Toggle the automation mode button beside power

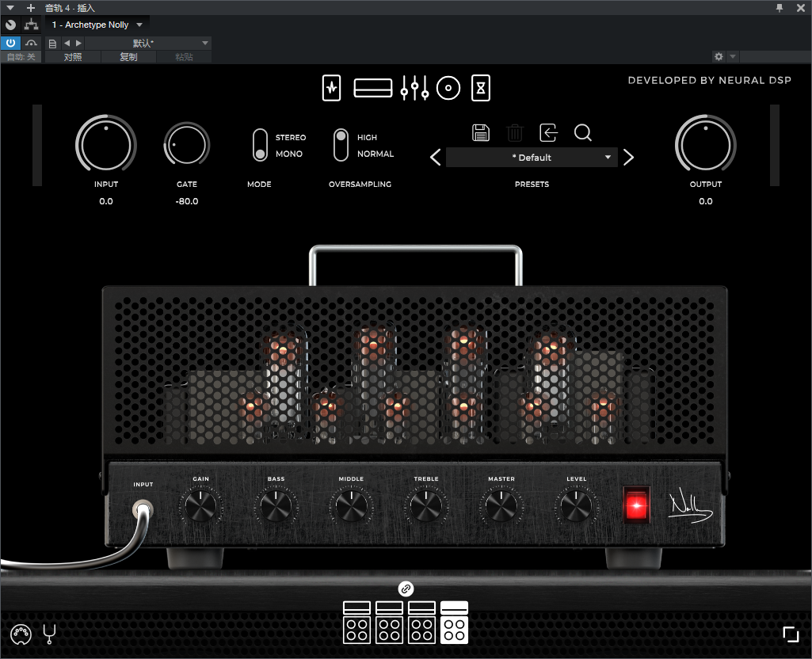[31, 43]
